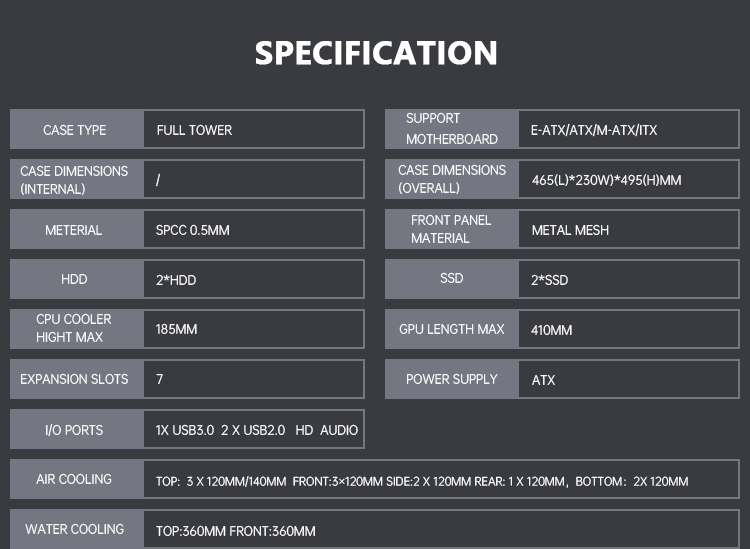Viewport: 750px width, 549px height.
Task: Click the SPECIFICATION heading
Action: point(375,53)
